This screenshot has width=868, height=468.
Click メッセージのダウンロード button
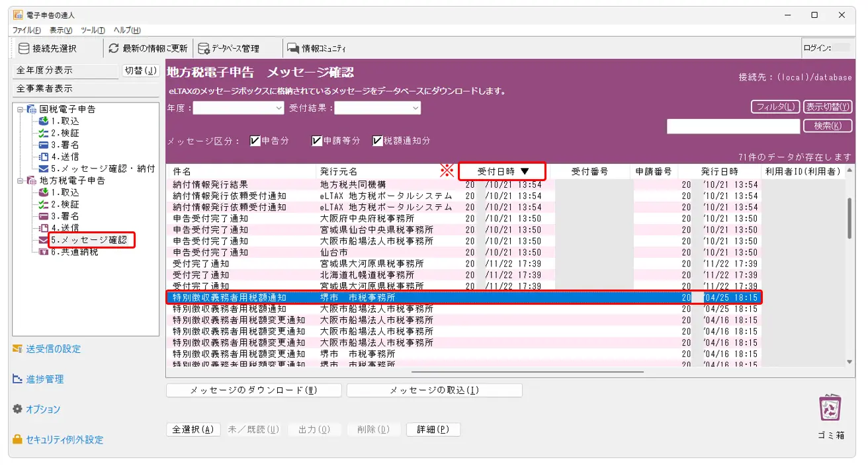coord(253,390)
